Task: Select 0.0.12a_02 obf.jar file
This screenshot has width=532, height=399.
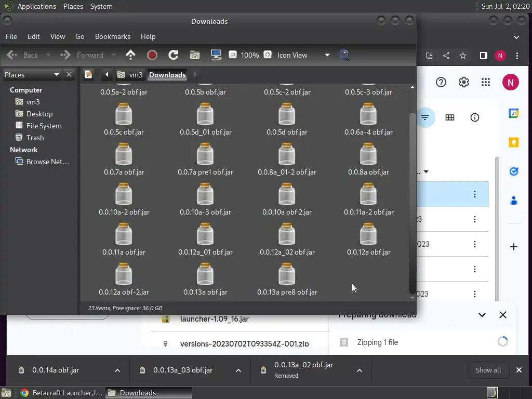Action: pyautogui.click(x=287, y=239)
